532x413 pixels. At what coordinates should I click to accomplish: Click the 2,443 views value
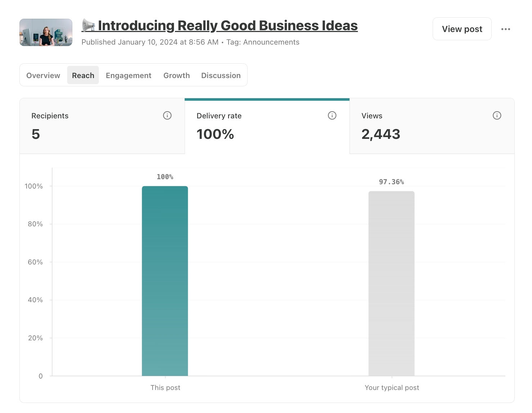click(381, 134)
